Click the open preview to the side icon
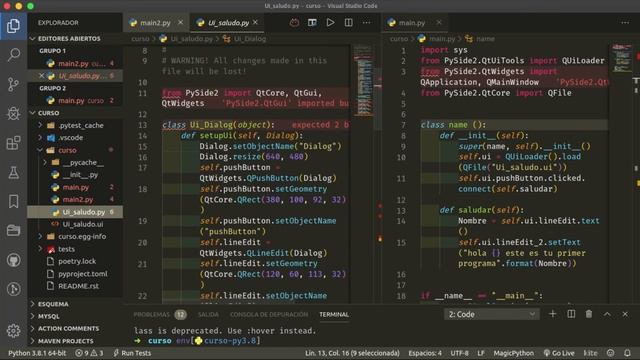 [x=312, y=23]
